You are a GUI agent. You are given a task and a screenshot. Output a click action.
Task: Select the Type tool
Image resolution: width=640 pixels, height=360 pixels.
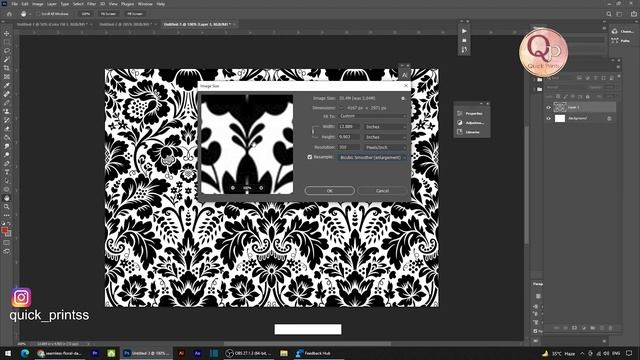[x=7, y=172]
